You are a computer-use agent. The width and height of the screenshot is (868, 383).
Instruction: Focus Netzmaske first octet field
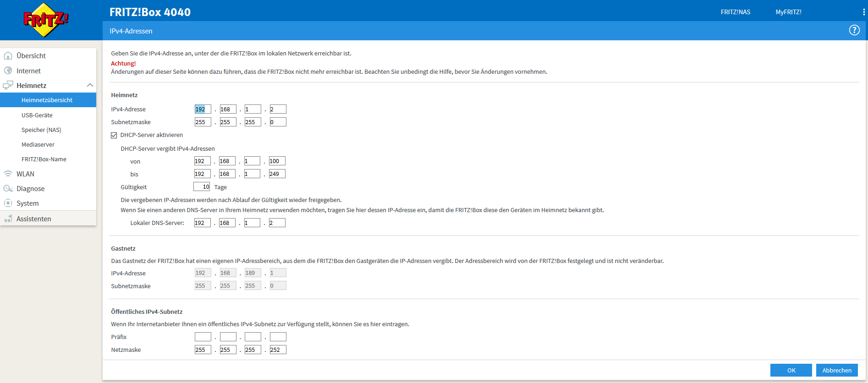click(203, 350)
